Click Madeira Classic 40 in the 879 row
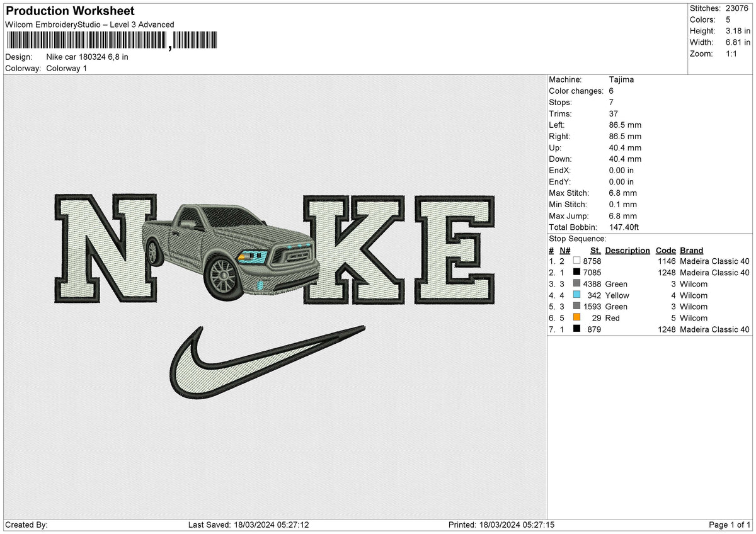 [x=714, y=329]
